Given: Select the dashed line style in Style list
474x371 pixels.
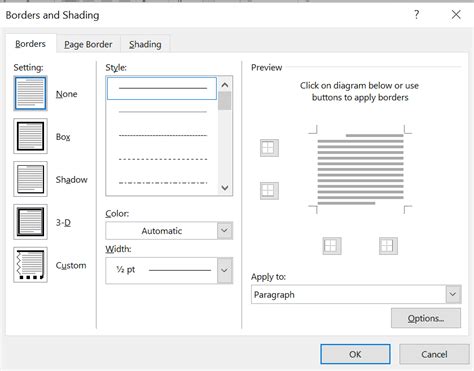Looking at the screenshot, I should (x=163, y=159).
